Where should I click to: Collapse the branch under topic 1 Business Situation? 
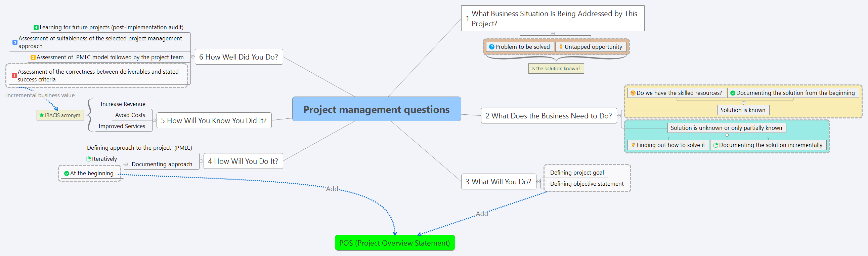pos(553,33)
